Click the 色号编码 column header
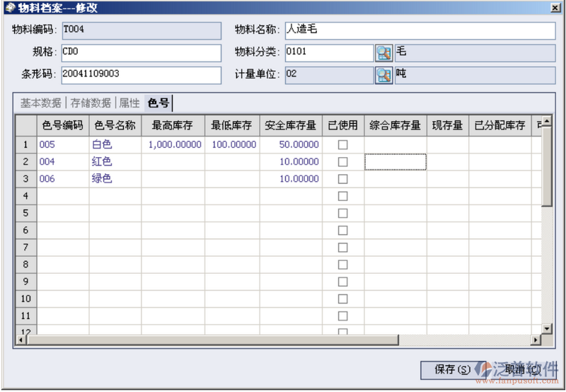Image resolution: width=566 pixels, height=392 pixels. click(63, 126)
